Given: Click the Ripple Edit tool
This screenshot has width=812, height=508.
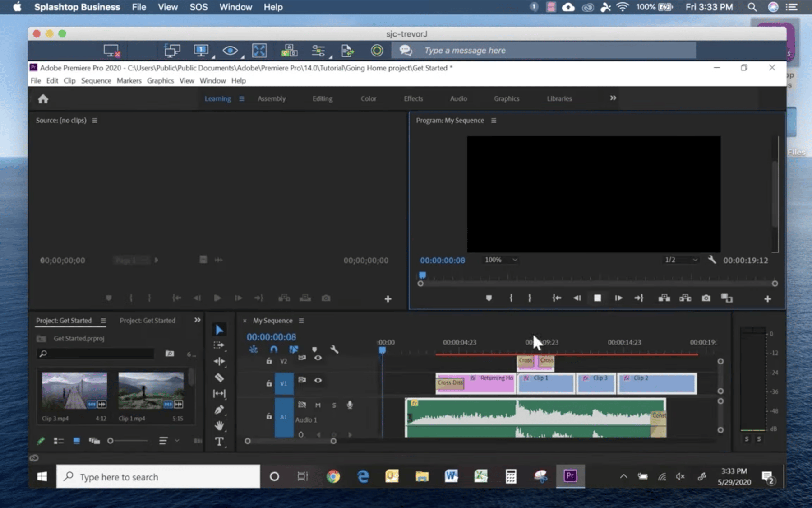Looking at the screenshot, I should point(219,361).
